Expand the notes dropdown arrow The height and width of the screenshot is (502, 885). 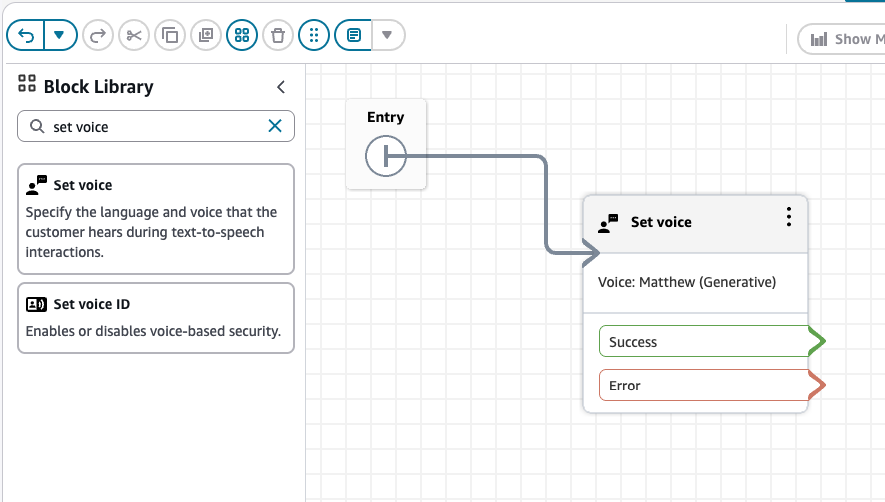(388, 36)
